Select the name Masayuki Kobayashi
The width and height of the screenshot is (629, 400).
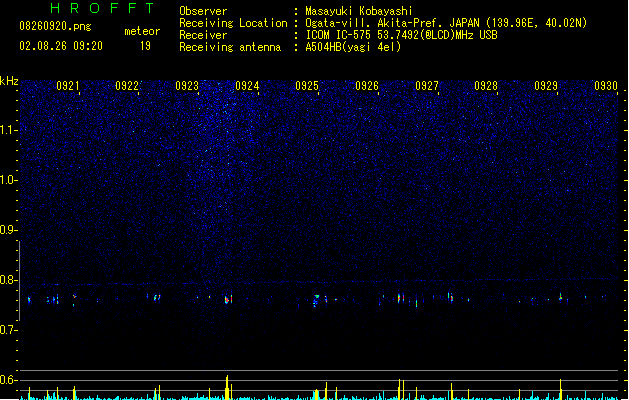[359, 11]
